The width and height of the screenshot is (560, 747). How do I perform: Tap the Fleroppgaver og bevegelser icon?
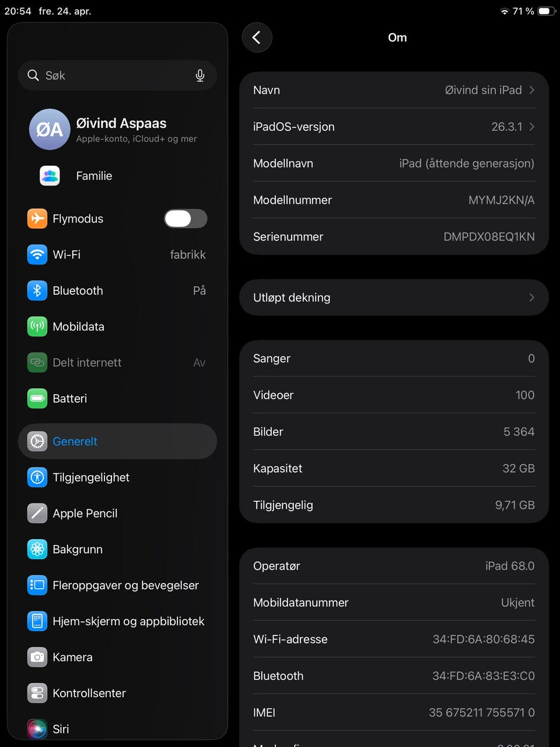[x=37, y=585]
